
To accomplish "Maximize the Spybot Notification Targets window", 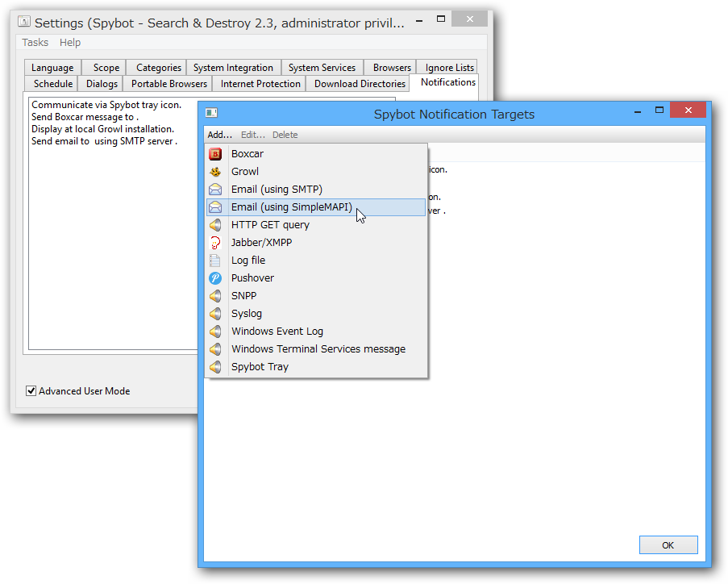I will click(x=659, y=111).
